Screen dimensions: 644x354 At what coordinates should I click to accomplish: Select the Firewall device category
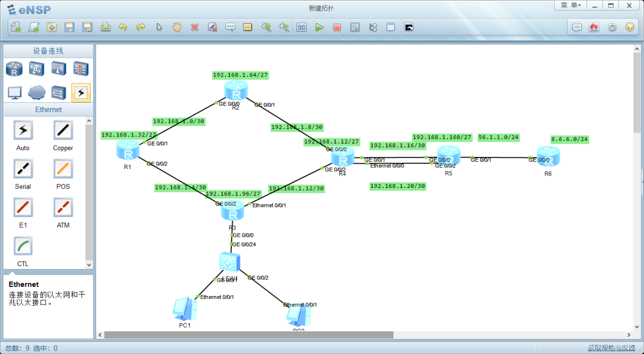[x=81, y=69]
